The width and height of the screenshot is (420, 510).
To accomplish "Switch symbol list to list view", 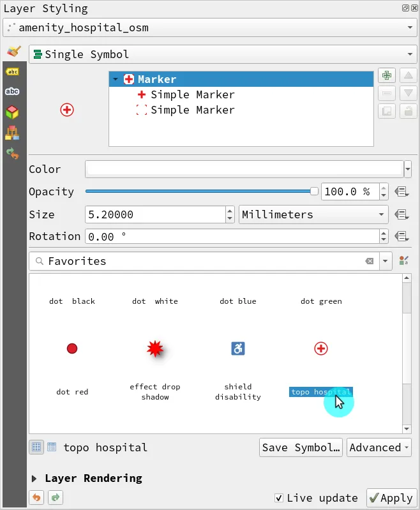I will click(x=52, y=447).
